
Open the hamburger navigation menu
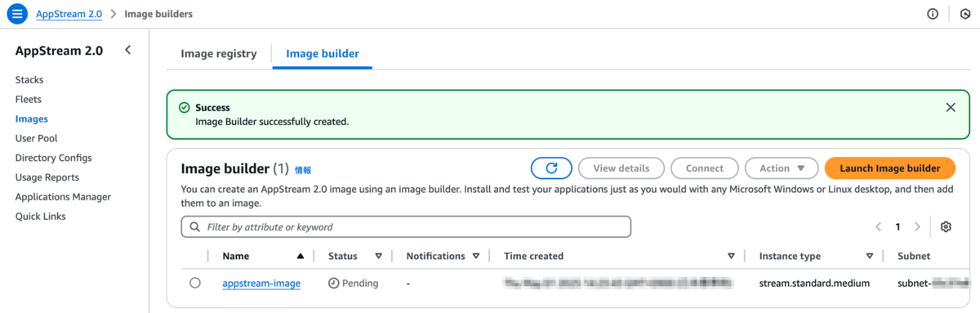coord(17,14)
